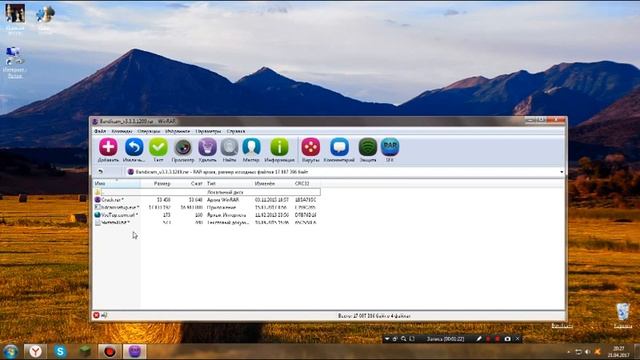640x360 pixels.
Task: Click the network tray icon
Action: point(578,352)
